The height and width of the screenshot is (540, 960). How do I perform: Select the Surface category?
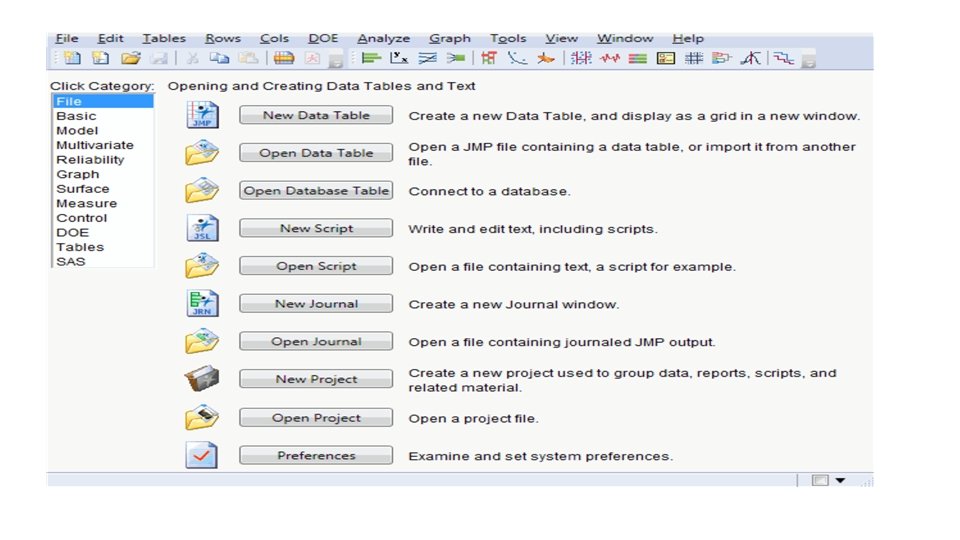tap(103, 189)
